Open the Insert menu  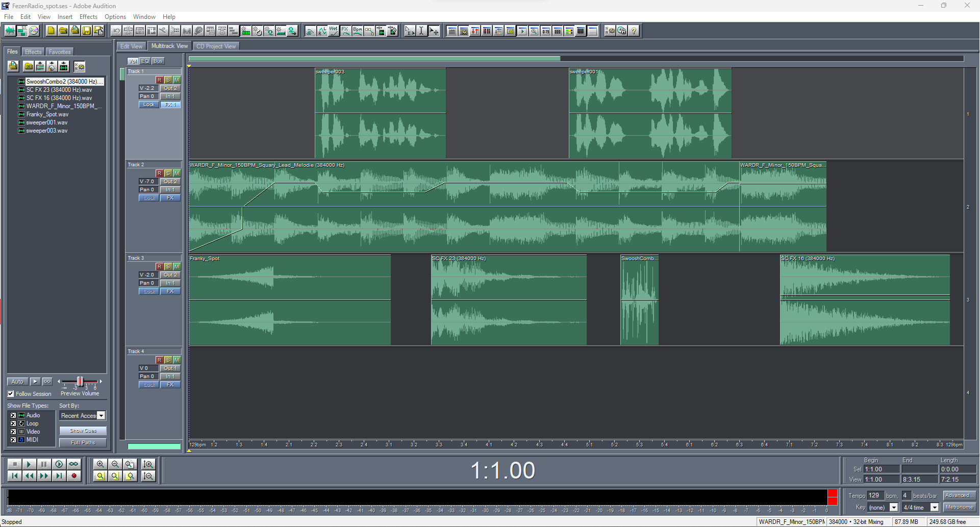[x=65, y=17]
